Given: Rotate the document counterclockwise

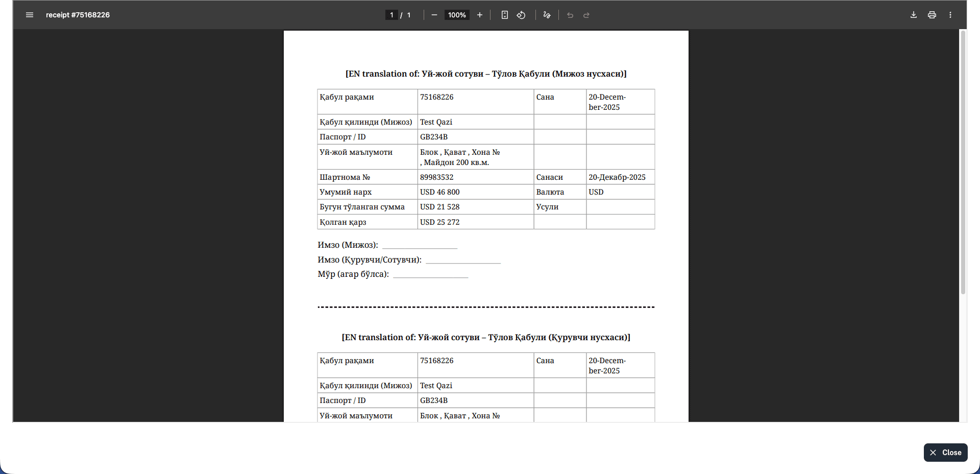Looking at the screenshot, I should tap(521, 15).
